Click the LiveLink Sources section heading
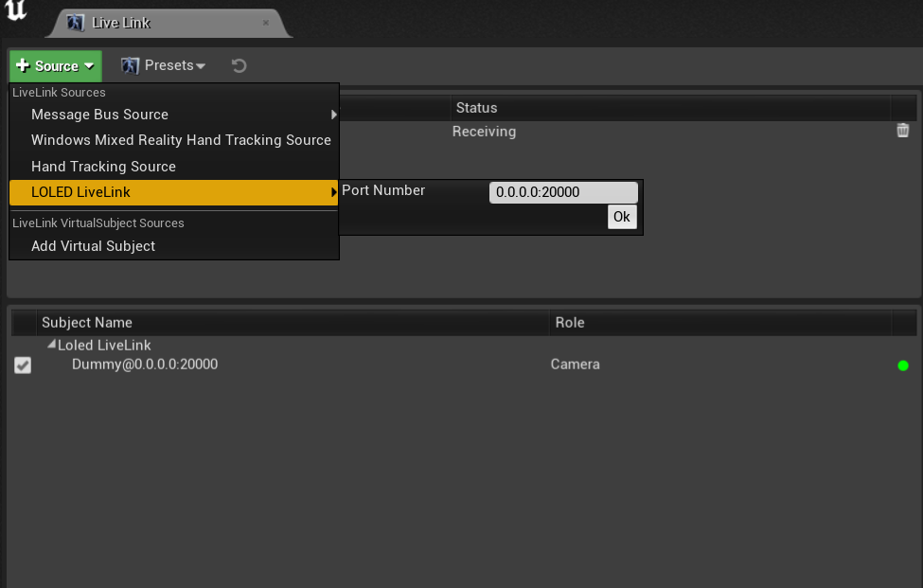 click(59, 93)
